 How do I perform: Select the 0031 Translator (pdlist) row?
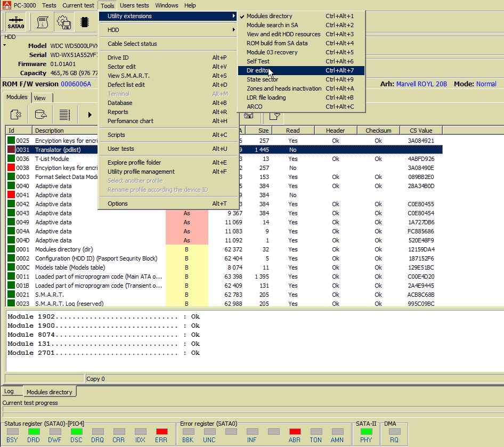tap(224, 149)
